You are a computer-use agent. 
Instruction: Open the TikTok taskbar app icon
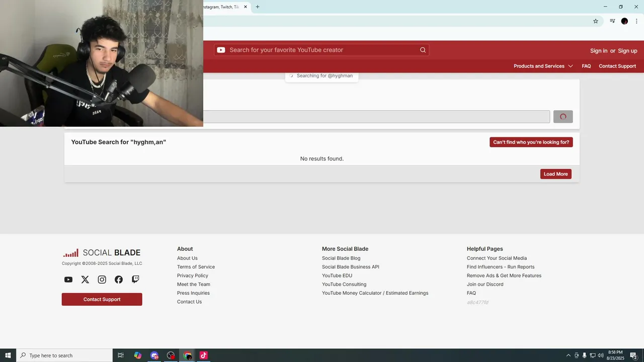point(203,355)
